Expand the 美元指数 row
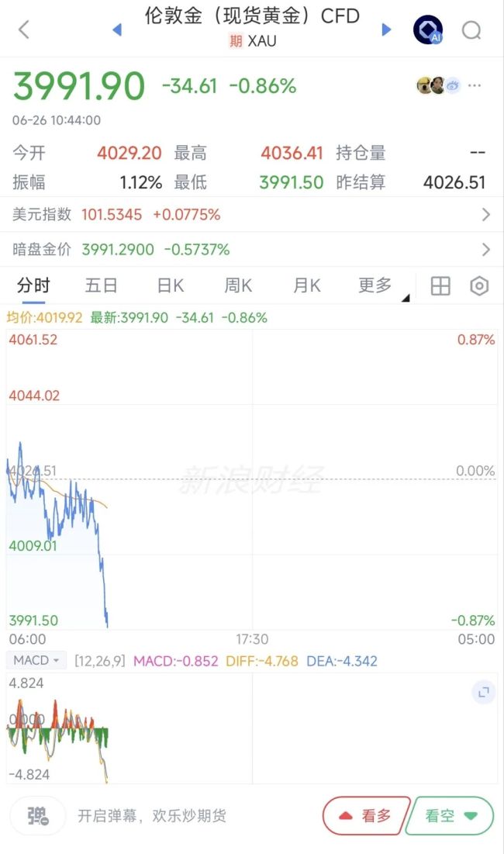The height and width of the screenshot is (854, 504). pyautogui.click(x=252, y=215)
